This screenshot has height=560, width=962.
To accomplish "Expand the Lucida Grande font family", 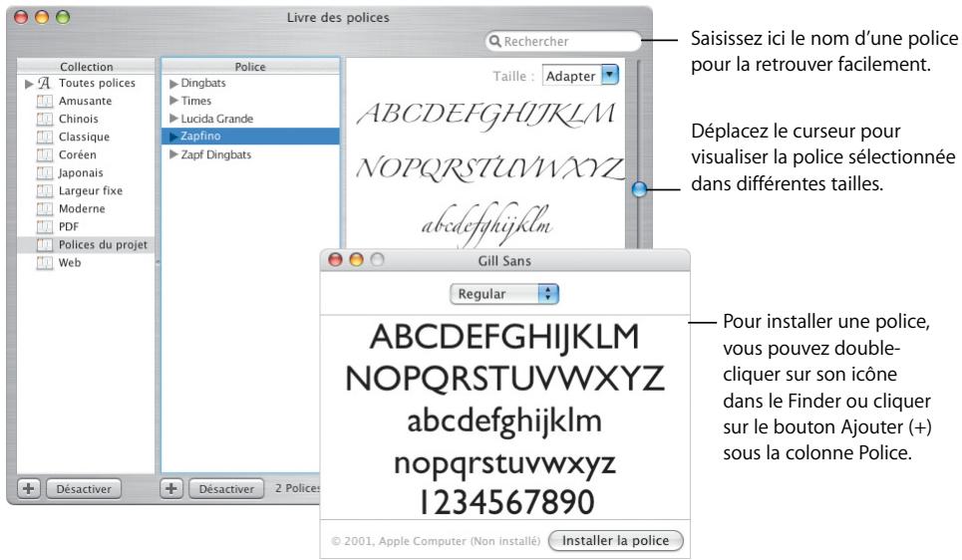I will point(173,119).
